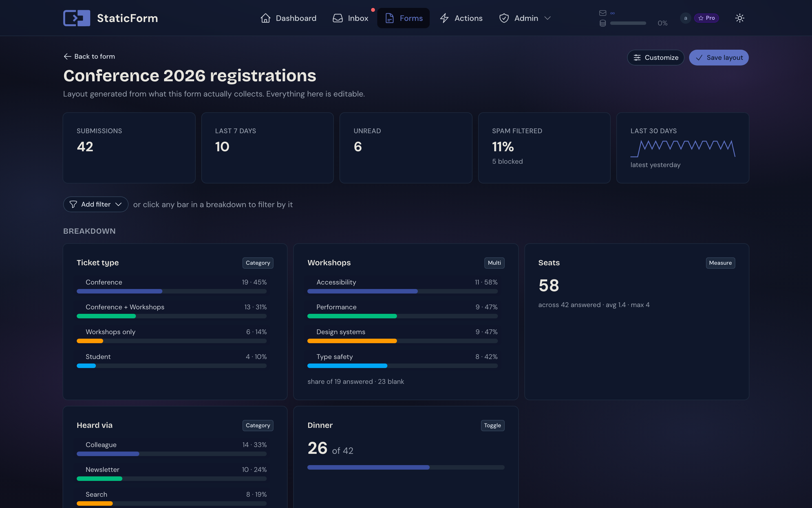Screen dimensions: 812x508
Task: Click the Save layout button
Action: (x=719, y=58)
